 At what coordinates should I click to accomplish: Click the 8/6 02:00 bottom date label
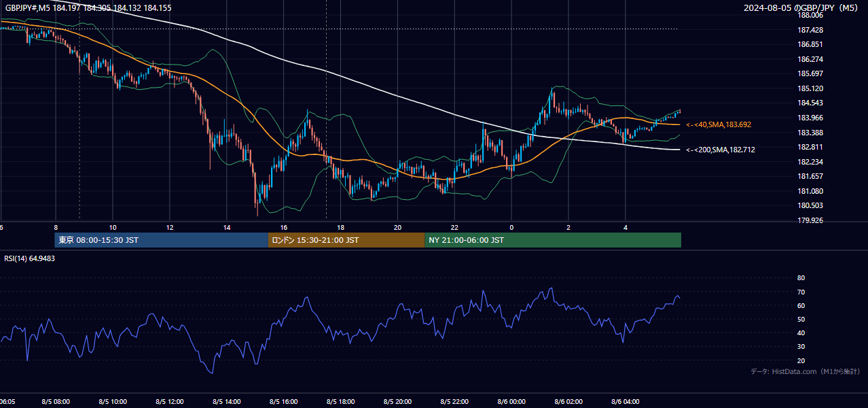pos(569,402)
